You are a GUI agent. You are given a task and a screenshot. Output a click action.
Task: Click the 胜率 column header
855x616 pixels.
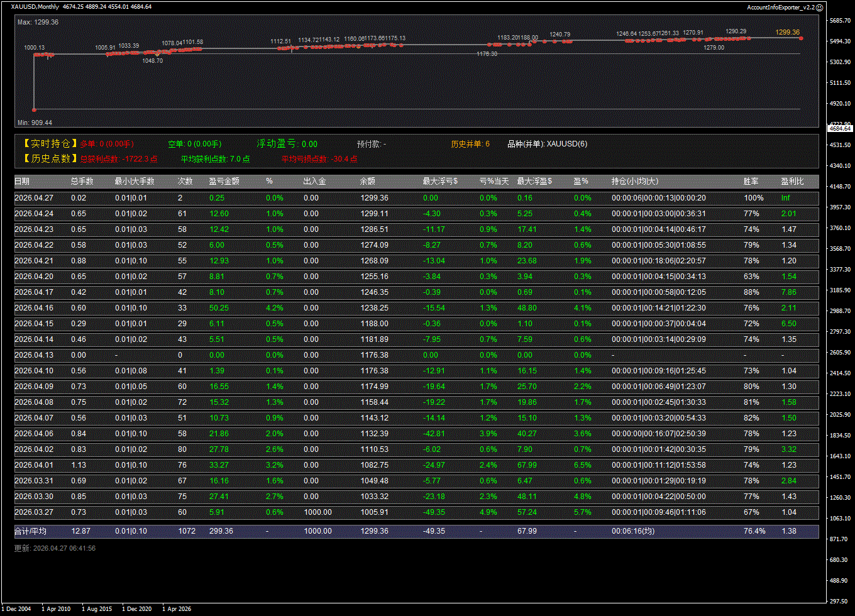pos(751,182)
